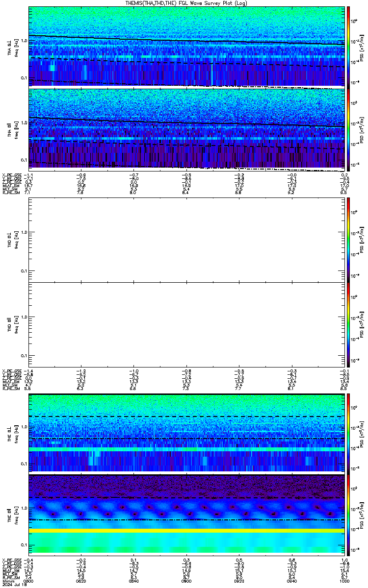Click the THE B∥ freq [Hz] axis label
368x588 pixels.
coord(16,515)
